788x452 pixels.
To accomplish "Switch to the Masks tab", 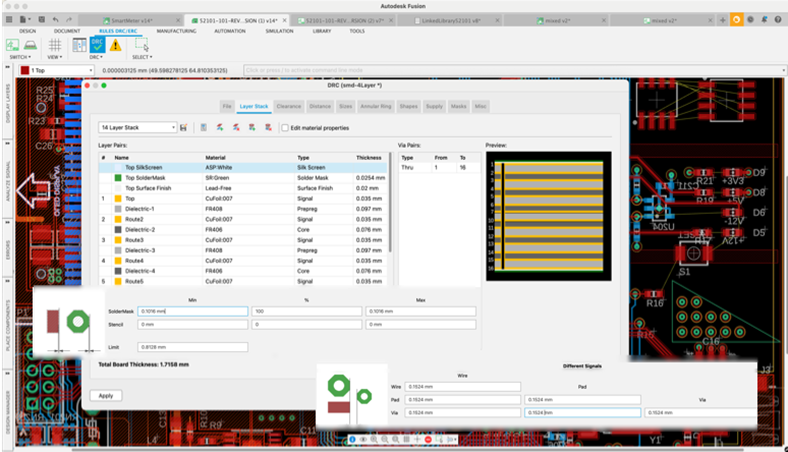I will coord(458,107).
